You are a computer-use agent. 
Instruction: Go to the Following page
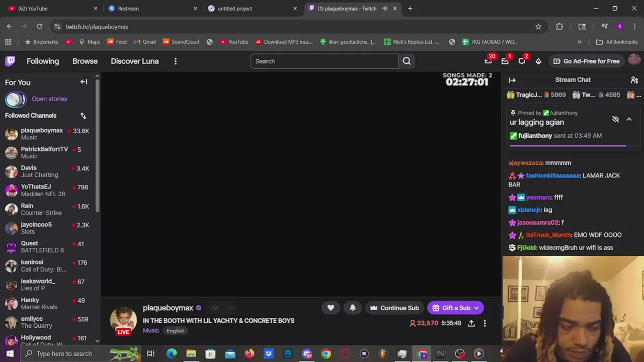(43, 61)
